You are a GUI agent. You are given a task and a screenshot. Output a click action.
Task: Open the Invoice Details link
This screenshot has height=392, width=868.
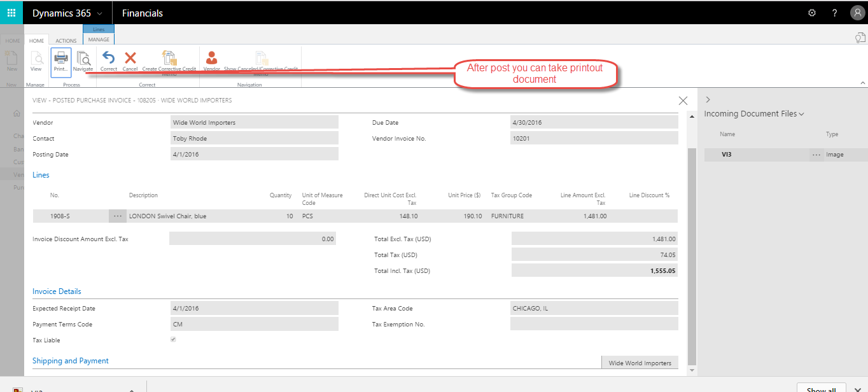tap(56, 291)
